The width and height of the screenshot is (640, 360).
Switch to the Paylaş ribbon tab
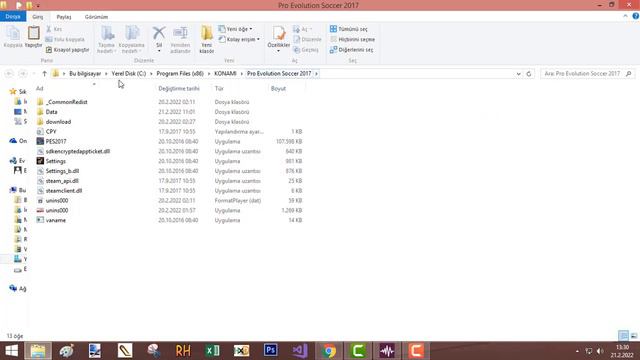coord(64,17)
